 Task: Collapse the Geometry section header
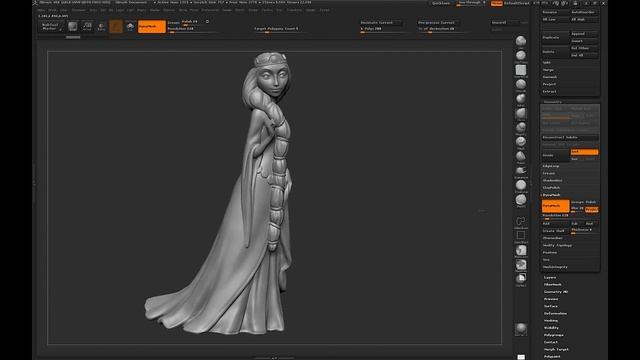pos(553,102)
